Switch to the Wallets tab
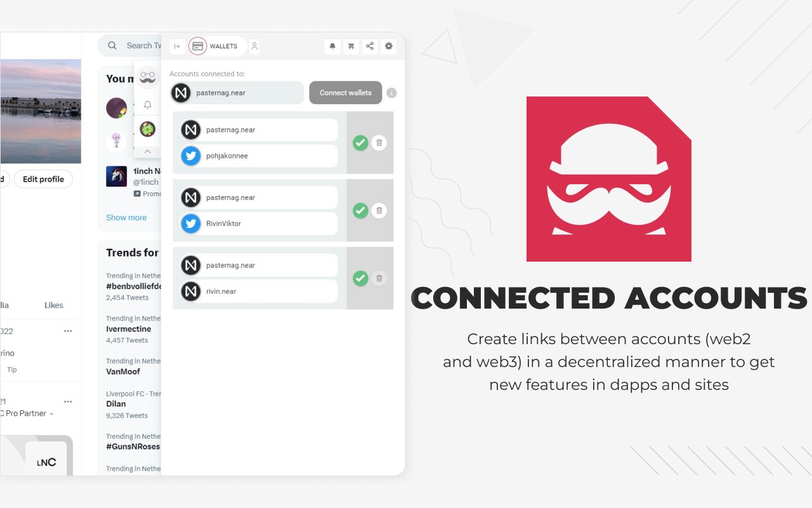This screenshot has width=812, height=508. [x=217, y=46]
